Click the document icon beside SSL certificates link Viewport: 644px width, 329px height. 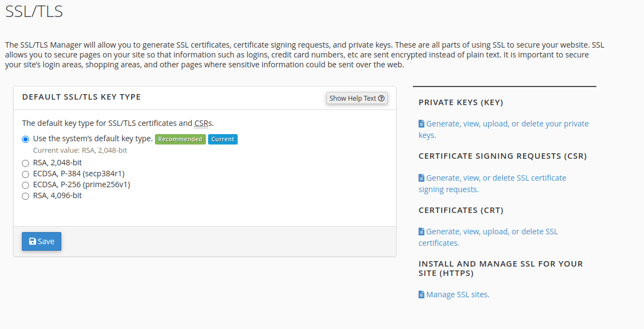(421, 231)
